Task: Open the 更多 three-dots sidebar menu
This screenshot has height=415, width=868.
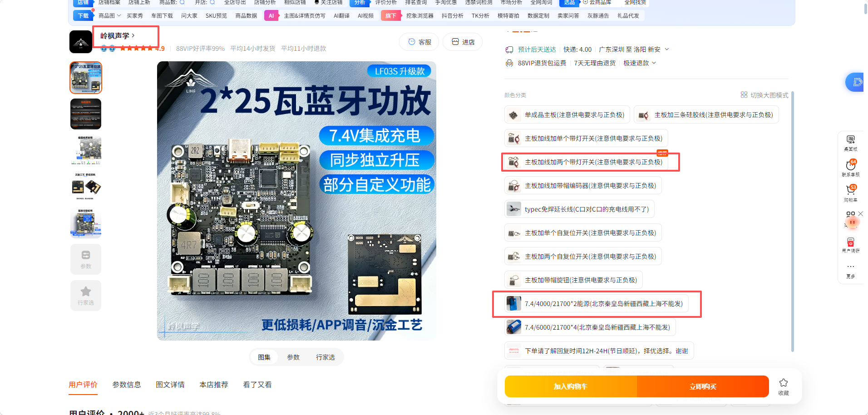Action: click(x=851, y=271)
